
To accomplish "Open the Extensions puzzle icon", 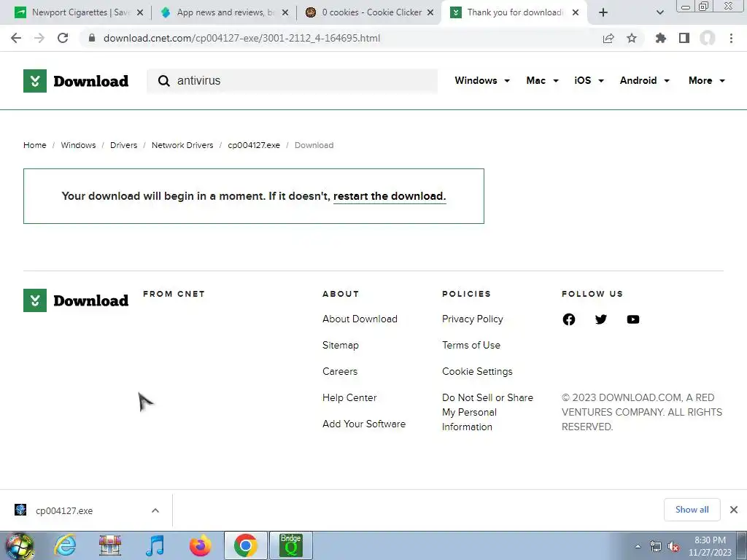I will (x=661, y=38).
